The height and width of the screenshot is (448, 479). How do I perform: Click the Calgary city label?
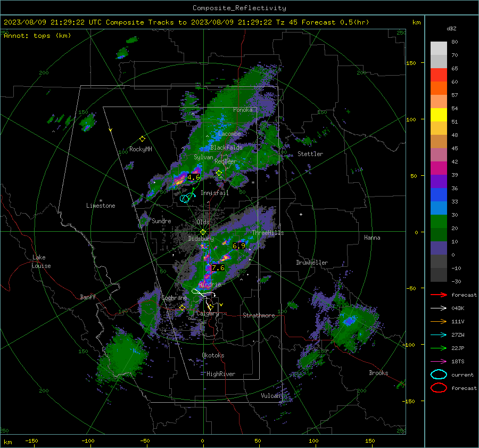click(x=208, y=313)
